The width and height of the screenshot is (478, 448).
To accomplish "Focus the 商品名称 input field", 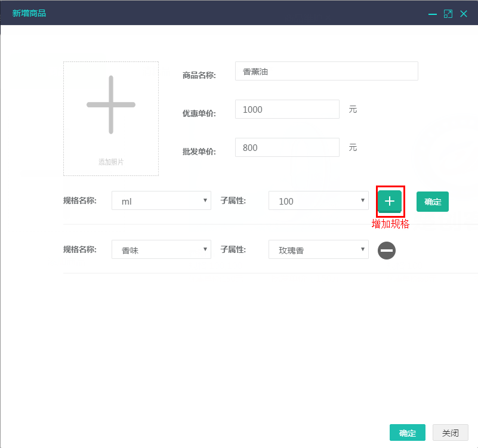I will (x=326, y=71).
